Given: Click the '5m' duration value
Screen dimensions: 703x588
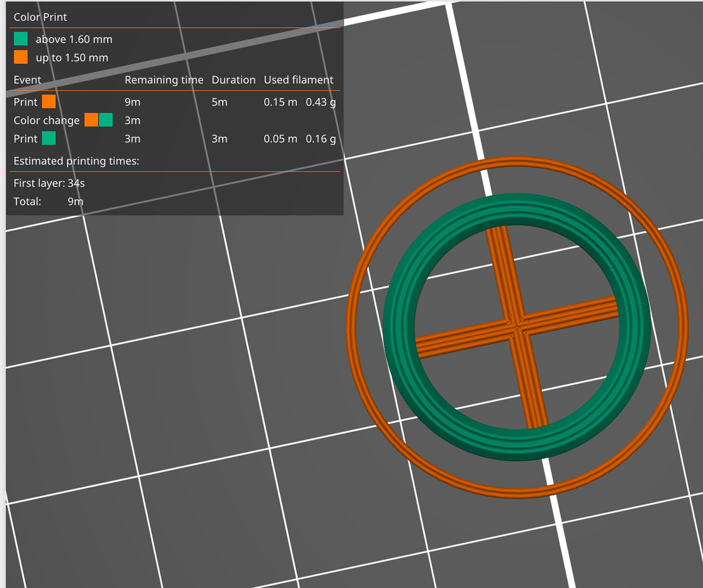Looking at the screenshot, I should coord(219,102).
